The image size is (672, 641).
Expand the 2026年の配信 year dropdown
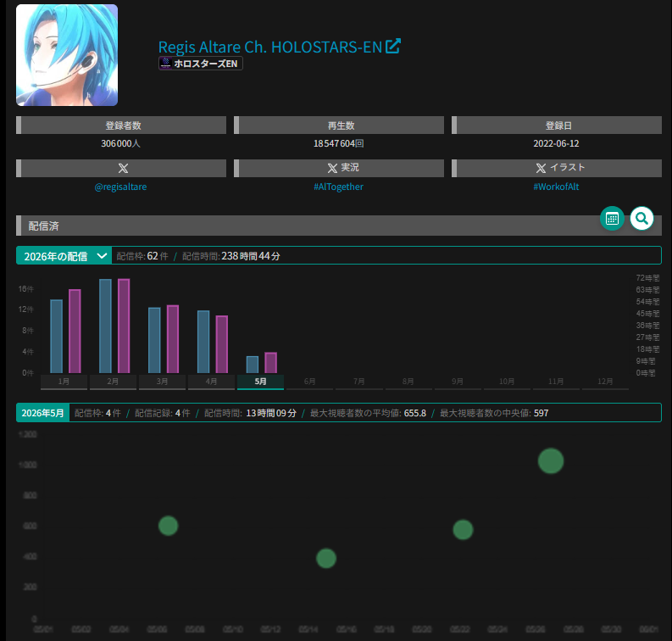64,256
